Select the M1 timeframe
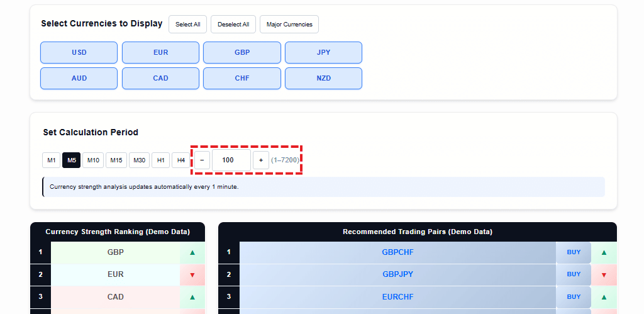 (52, 160)
